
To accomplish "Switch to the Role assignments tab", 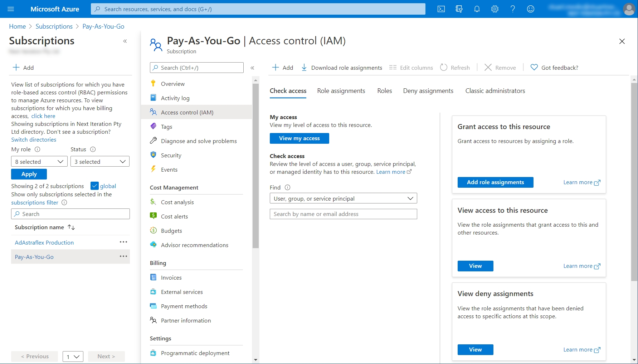I will [341, 91].
